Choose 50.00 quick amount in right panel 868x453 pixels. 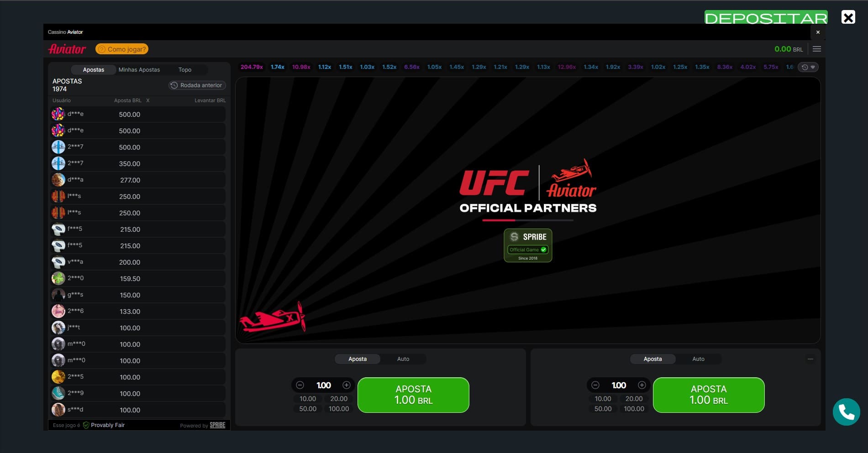point(603,409)
